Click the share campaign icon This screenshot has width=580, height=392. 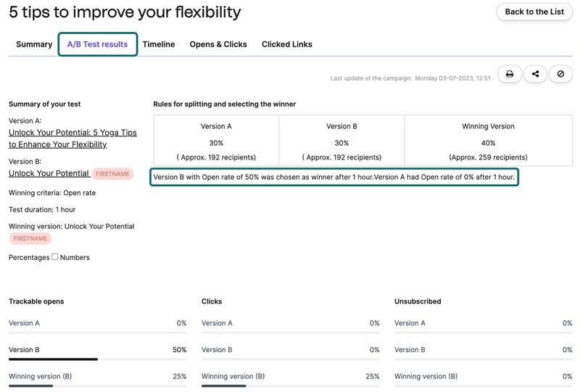click(x=535, y=74)
